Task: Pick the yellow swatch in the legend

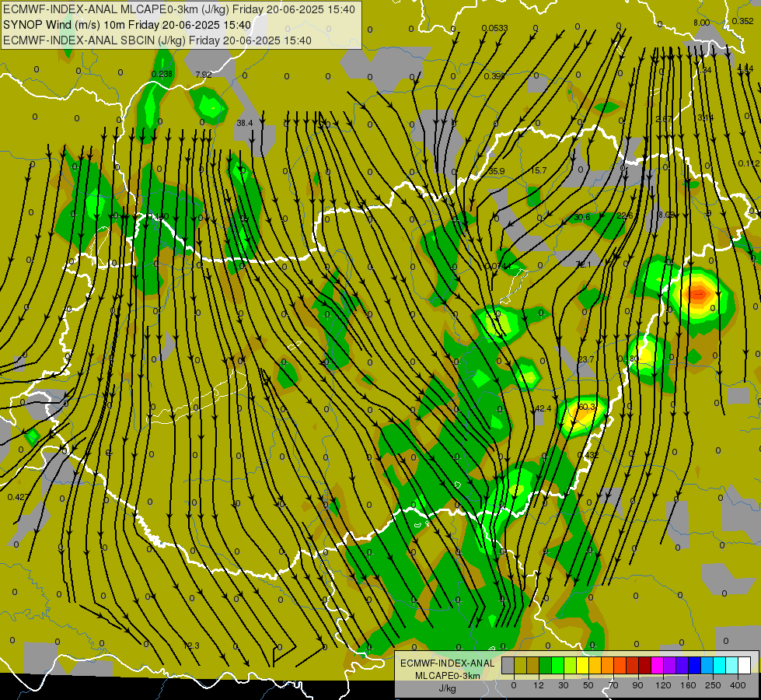Action: coord(583,665)
